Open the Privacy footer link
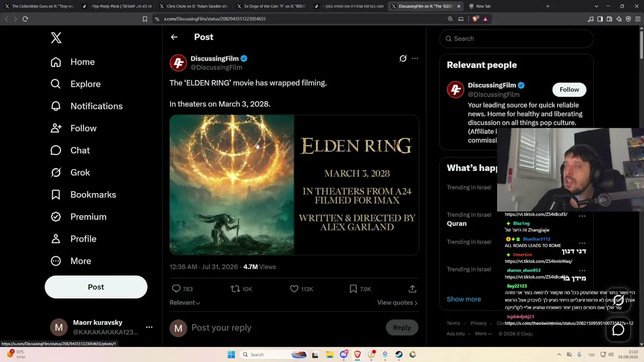This screenshot has height=362, width=644. click(x=478, y=323)
